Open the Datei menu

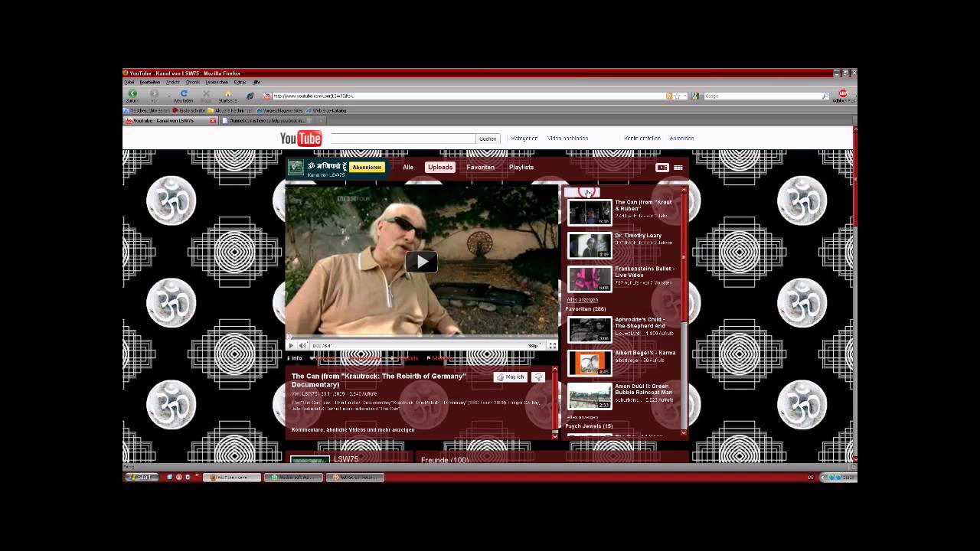pyautogui.click(x=129, y=82)
